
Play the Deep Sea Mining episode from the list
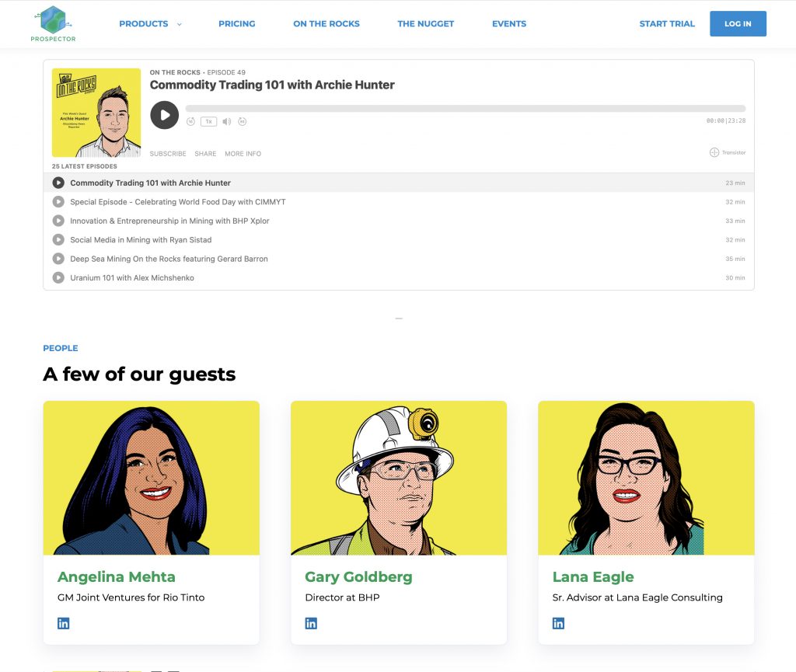point(58,259)
